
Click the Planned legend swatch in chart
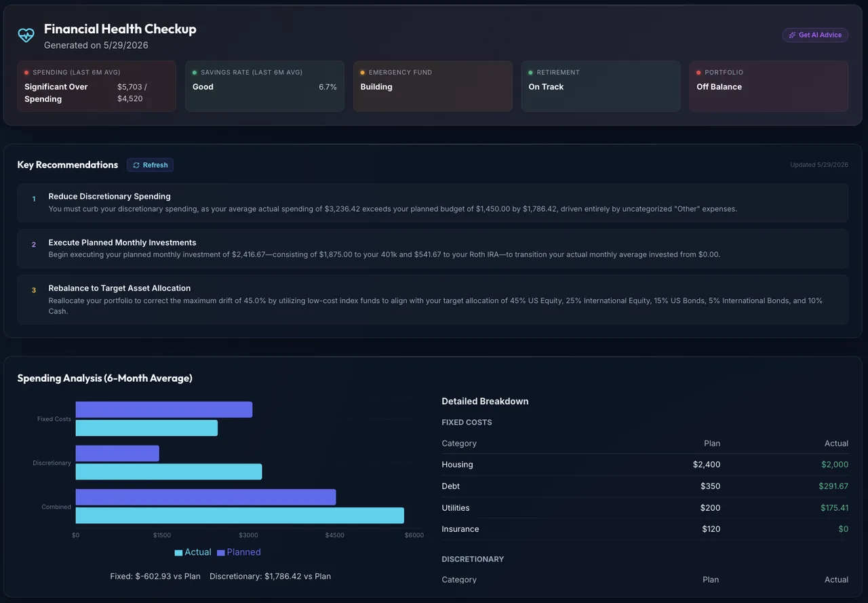click(x=221, y=553)
